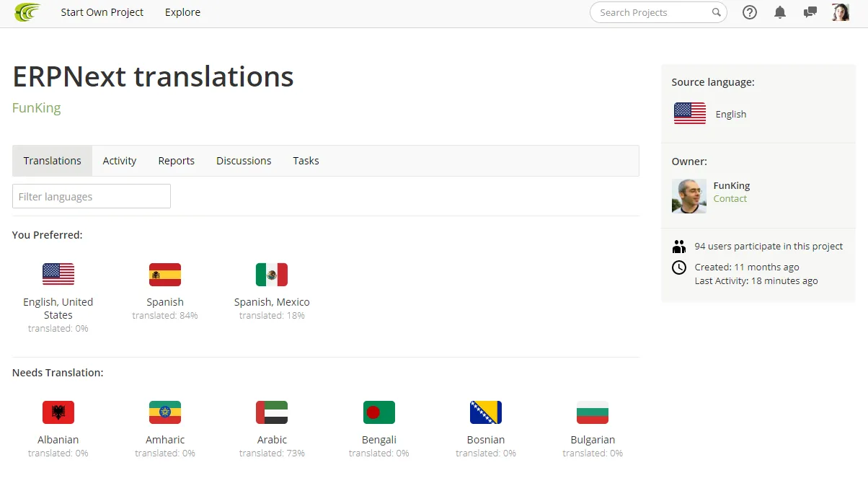Open the user profile avatar in the header
This screenshot has width=868, height=478.
click(841, 12)
